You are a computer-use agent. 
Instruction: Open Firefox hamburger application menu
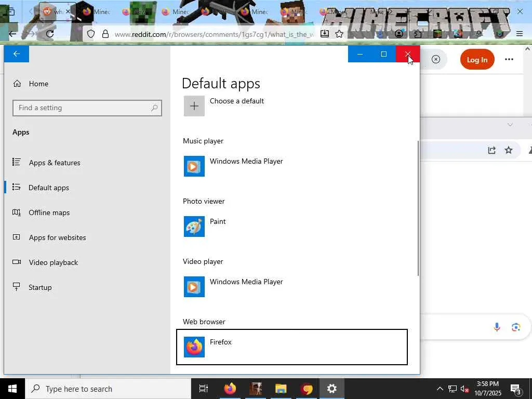[519, 34]
